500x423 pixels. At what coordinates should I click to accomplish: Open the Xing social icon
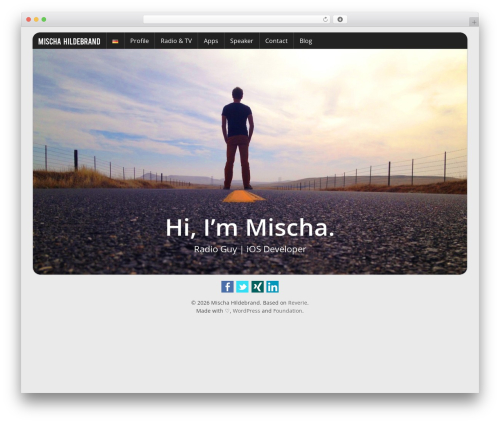pyautogui.click(x=257, y=287)
